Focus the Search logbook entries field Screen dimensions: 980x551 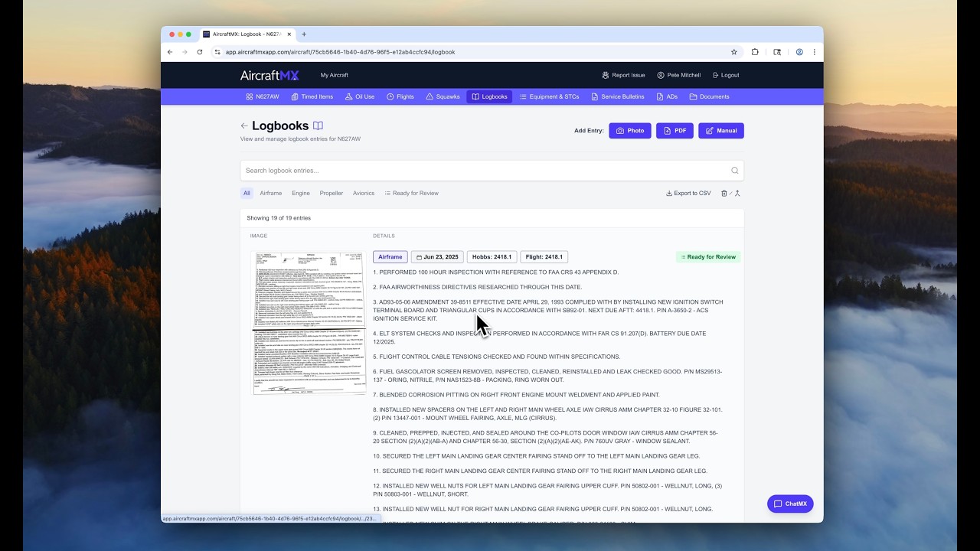tap(492, 171)
